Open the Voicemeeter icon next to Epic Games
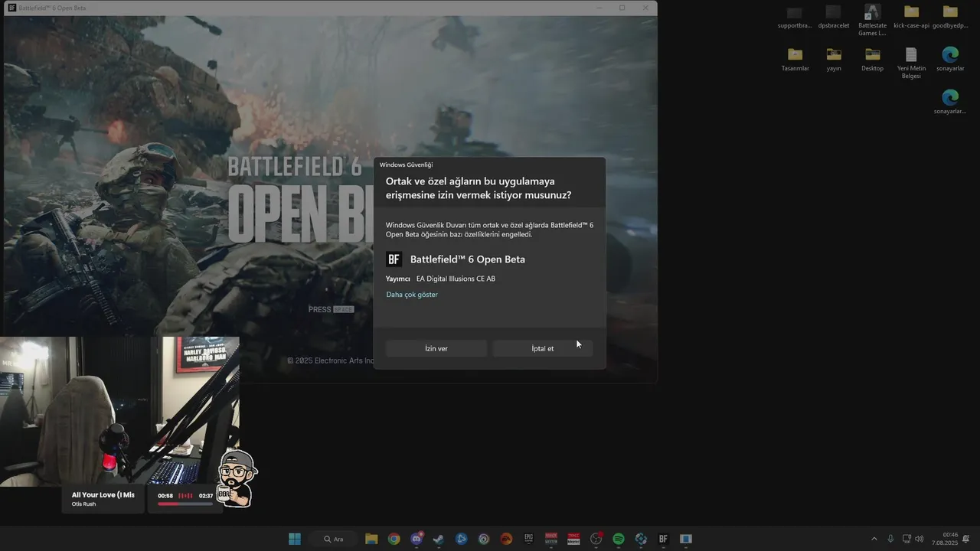This screenshot has height=551, width=980. (551, 539)
